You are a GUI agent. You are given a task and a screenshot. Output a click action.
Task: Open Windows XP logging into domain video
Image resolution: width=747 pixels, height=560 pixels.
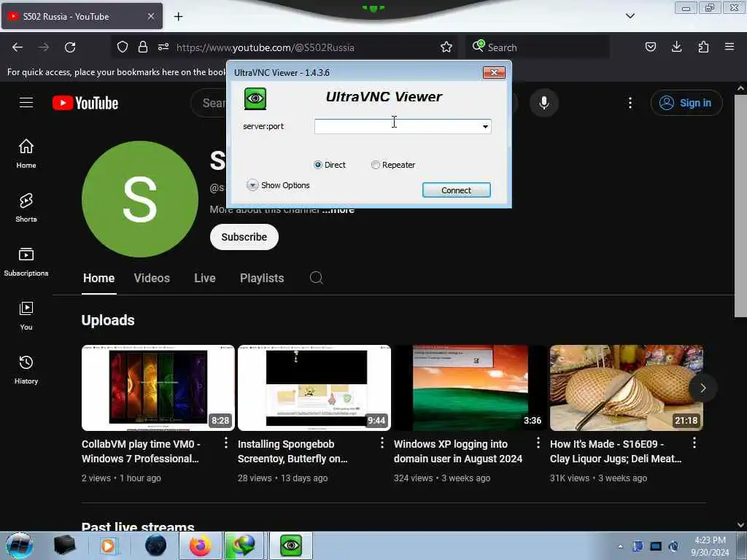[471, 388]
